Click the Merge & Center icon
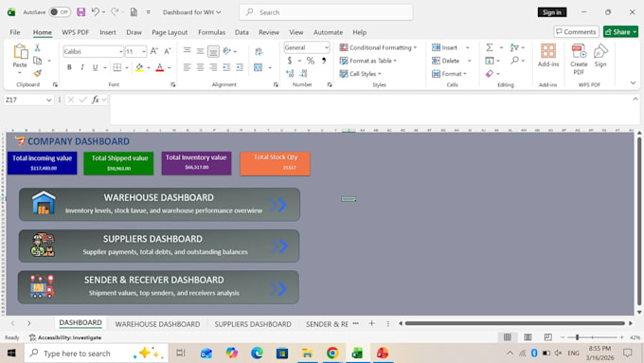This screenshot has height=363, width=644. [258, 67]
